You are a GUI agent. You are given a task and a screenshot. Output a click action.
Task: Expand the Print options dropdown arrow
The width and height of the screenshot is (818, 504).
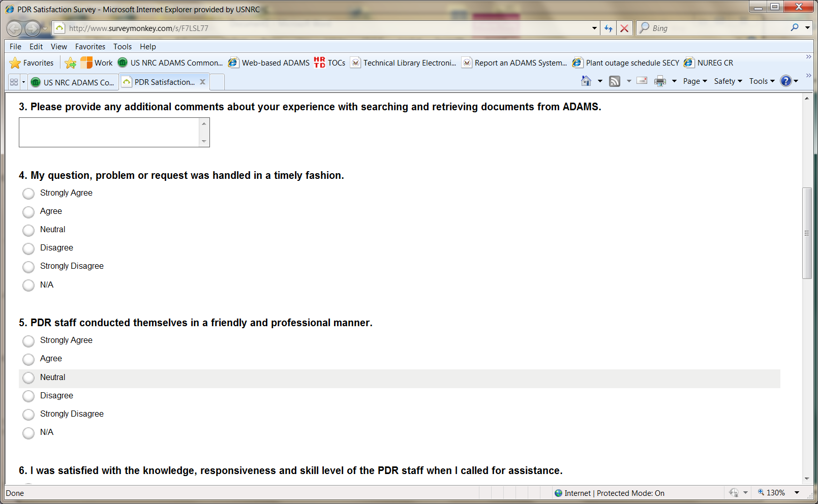(674, 81)
